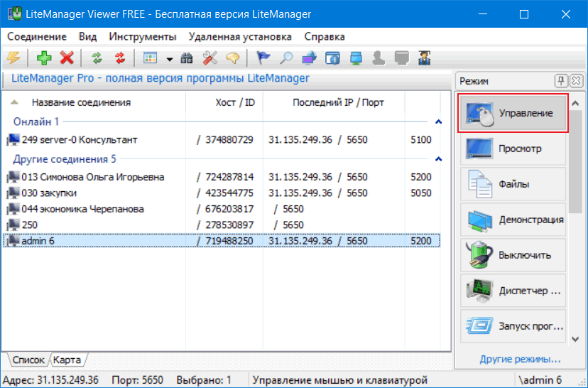Click mode panel scroll up arrow
Image resolution: width=588 pixels, height=388 pixels.
click(x=576, y=103)
